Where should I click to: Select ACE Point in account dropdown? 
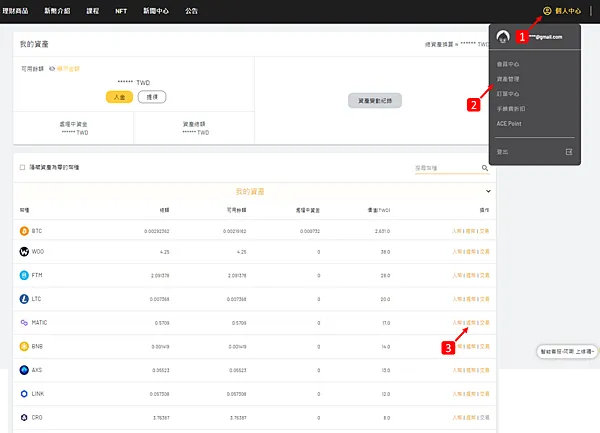(x=509, y=124)
